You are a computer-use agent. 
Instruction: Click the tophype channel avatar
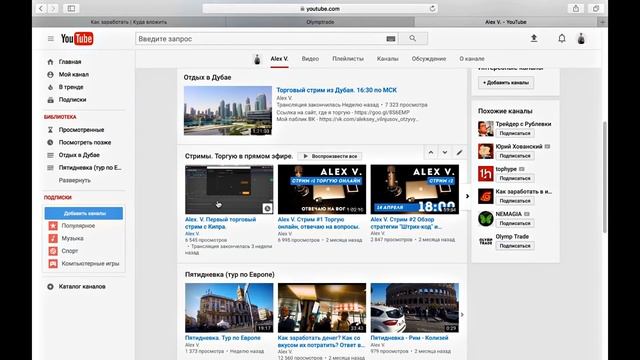486,173
